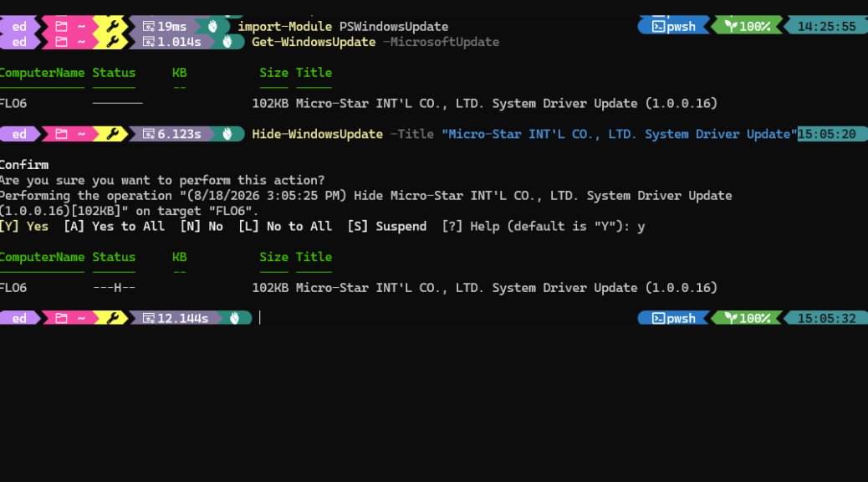Click the '12.144s' execution time

coord(182,318)
